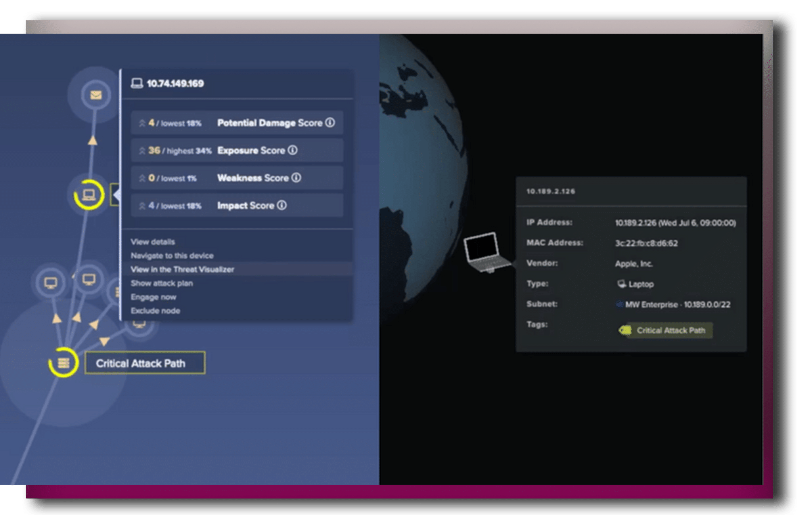Screen dimensions: 812x515
Task: Click Engage now menu entry
Action: (153, 297)
